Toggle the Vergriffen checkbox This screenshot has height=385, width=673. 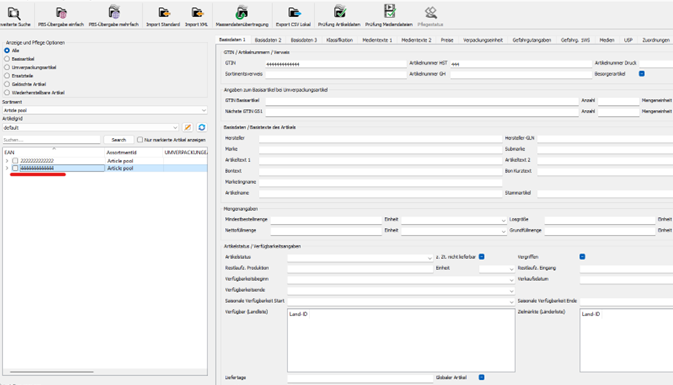pyautogui.click(x=582, y=257)
